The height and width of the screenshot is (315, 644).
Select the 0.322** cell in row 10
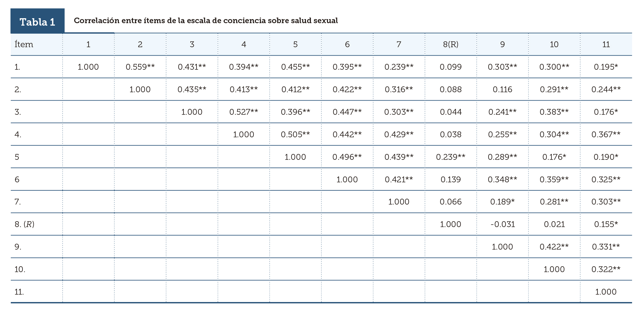[x=606, y=269]
